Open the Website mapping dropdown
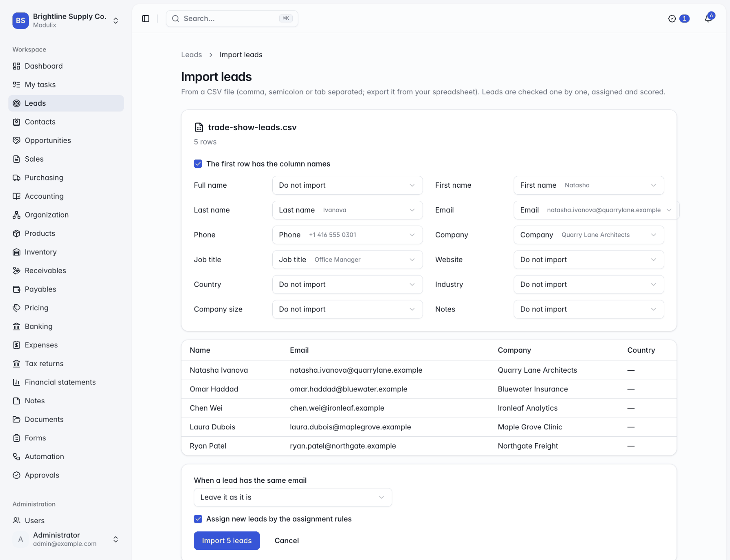 click(x=589, y=260)
